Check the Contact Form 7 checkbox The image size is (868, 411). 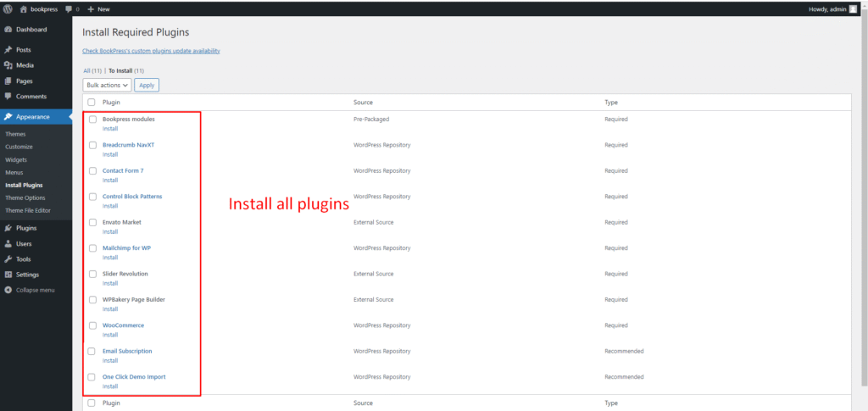(x=92, y=171)
